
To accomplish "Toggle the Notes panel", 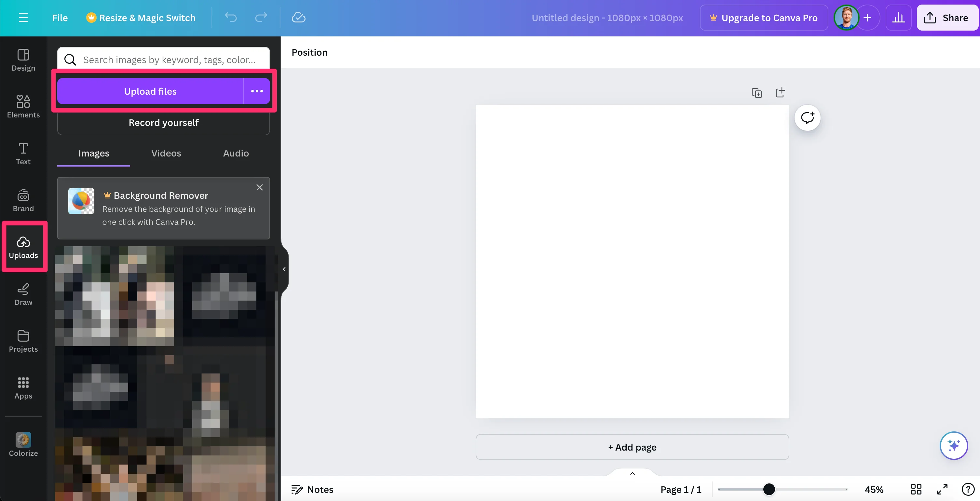I will 312,489.
